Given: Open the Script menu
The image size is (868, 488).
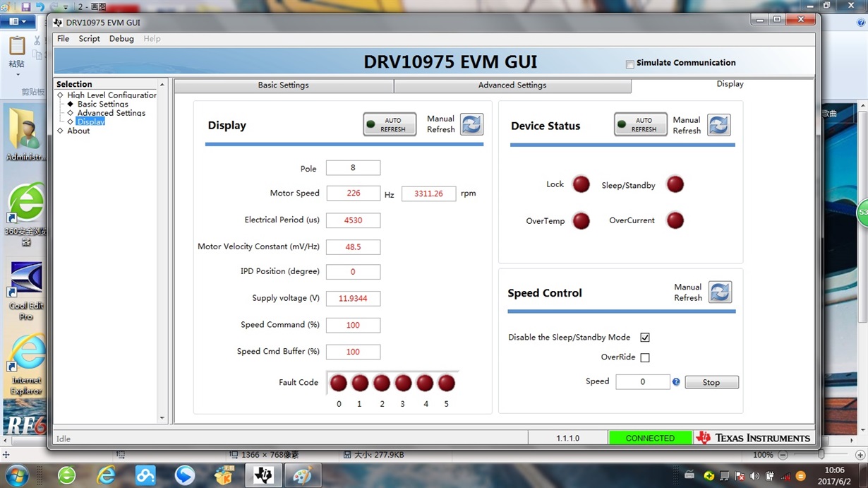Looking at the screenshot, I should pyautogui.click(x=89, y=39).
